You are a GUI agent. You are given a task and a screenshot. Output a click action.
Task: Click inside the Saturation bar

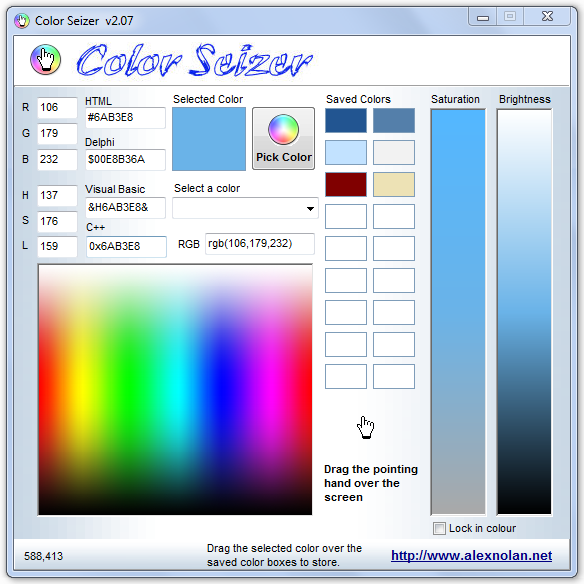coord(458,312)
